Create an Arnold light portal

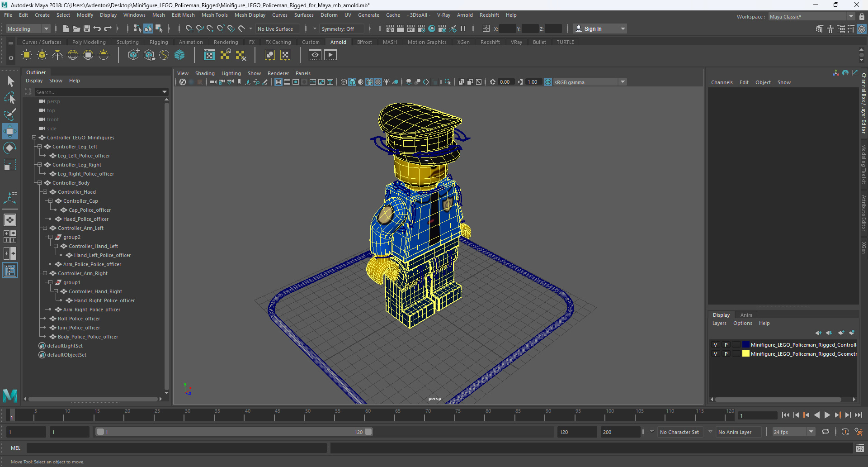pyautogui.click(x=88, y=55)
